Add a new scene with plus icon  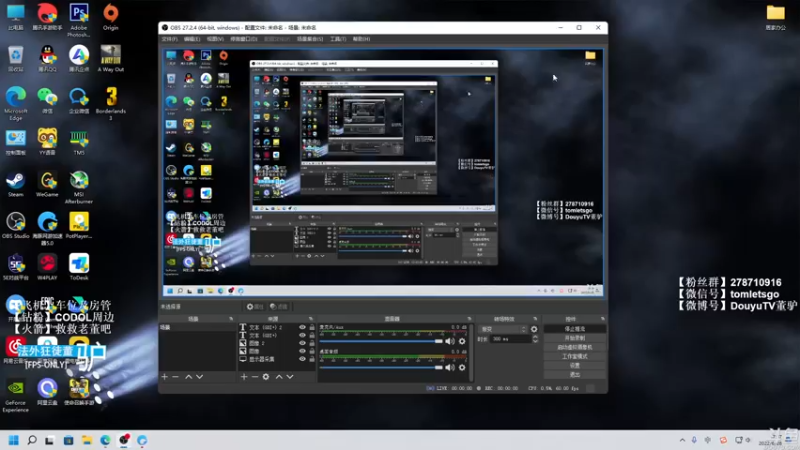coord(164,377)
